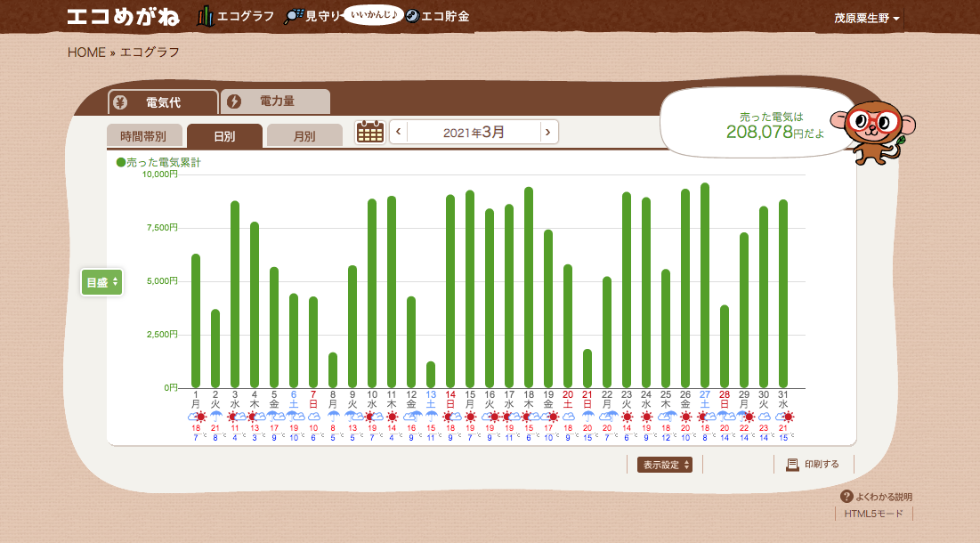Click the 2021年3月 month field
The height and width of the screenshot is (543, 980).
click(474, 132)
